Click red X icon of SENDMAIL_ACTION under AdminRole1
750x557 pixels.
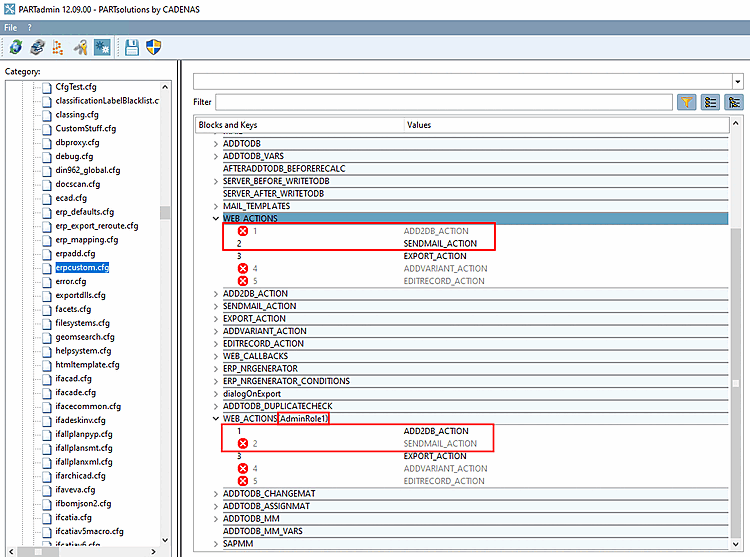point(243,443)
